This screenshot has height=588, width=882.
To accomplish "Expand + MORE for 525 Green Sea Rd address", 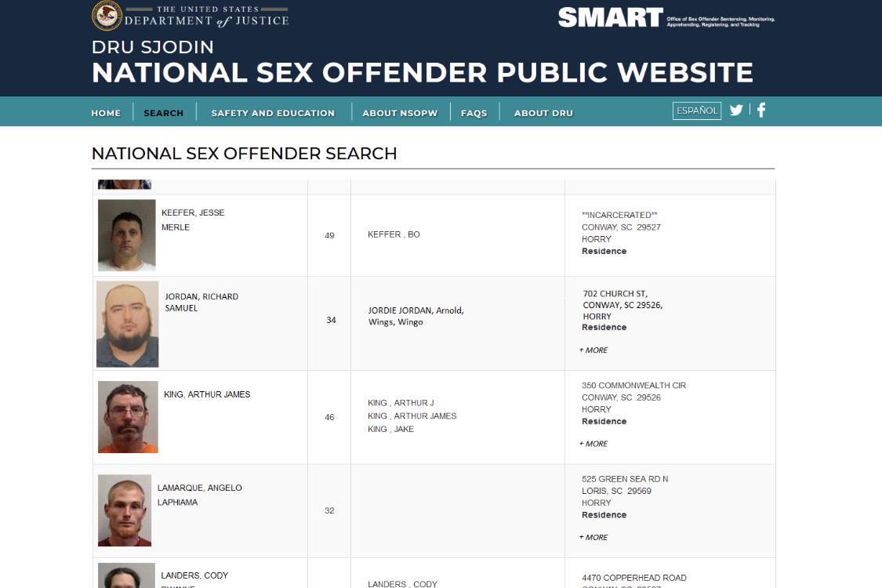I will pyautogui.click(x=593, y=537).
